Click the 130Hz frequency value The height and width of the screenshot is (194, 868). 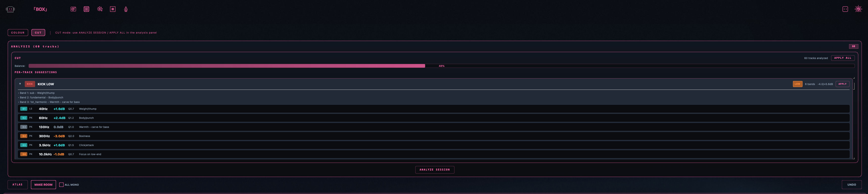coord(44,127)
